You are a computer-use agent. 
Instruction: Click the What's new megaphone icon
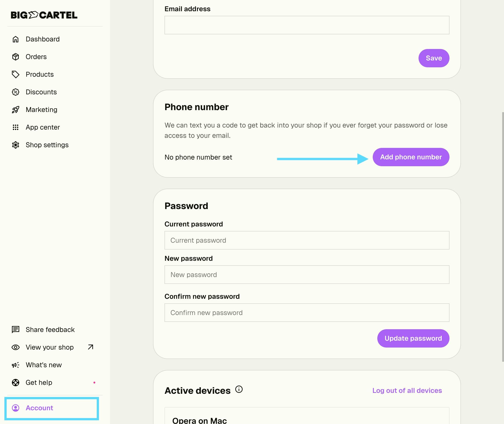tap(16, 365)
